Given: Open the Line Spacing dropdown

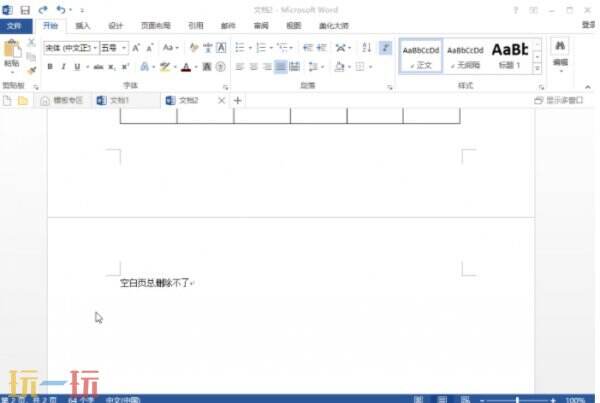Looking at the screenshot, I should tap(316, 67).
